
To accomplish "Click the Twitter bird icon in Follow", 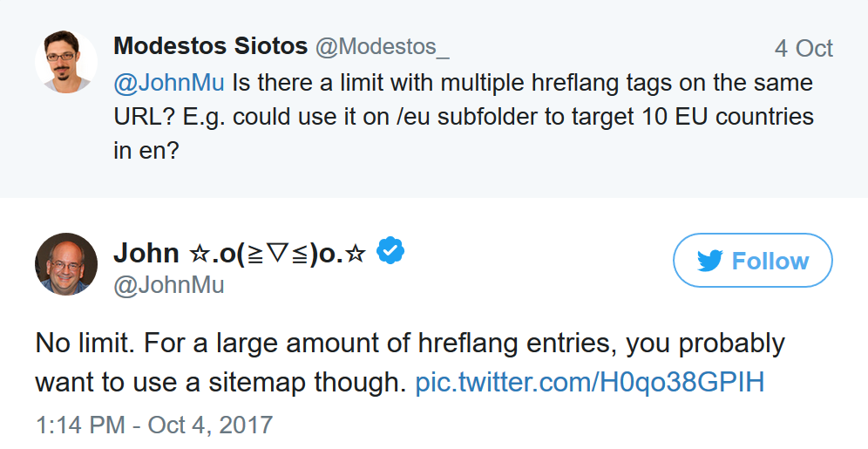I will click(710, 261).
